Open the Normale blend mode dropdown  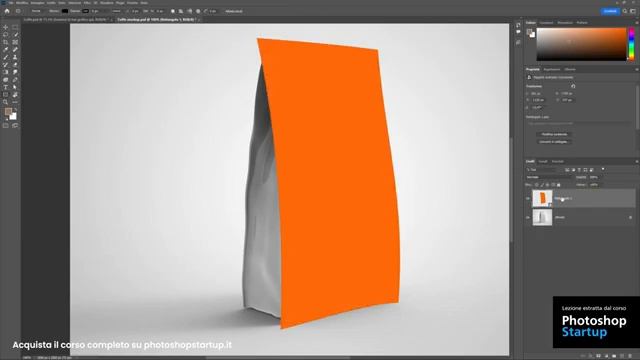point(549,178)
